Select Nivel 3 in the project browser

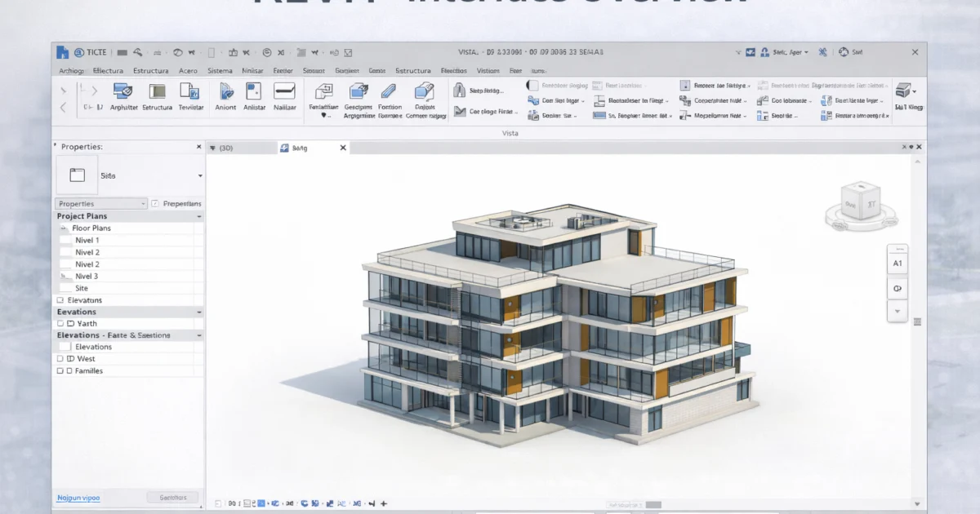(87, 275)
